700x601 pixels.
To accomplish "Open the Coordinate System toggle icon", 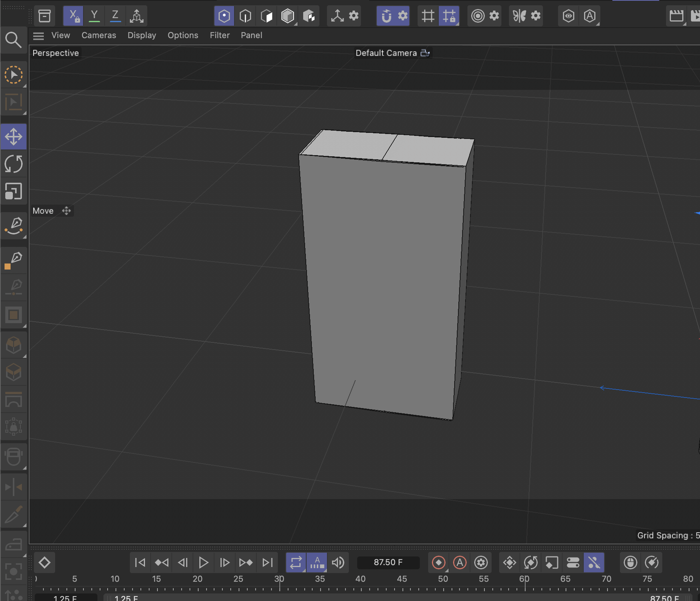I will pos(137,16).
